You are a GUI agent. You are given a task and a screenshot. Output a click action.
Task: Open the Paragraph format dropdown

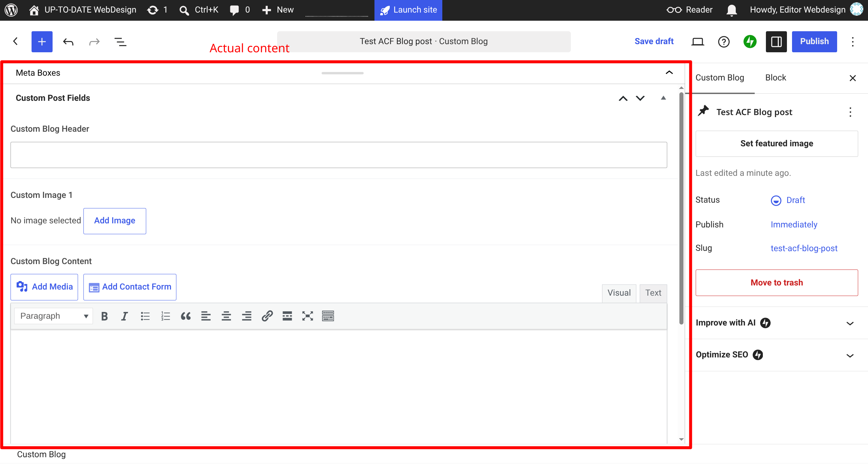click(x=54, y=316)
